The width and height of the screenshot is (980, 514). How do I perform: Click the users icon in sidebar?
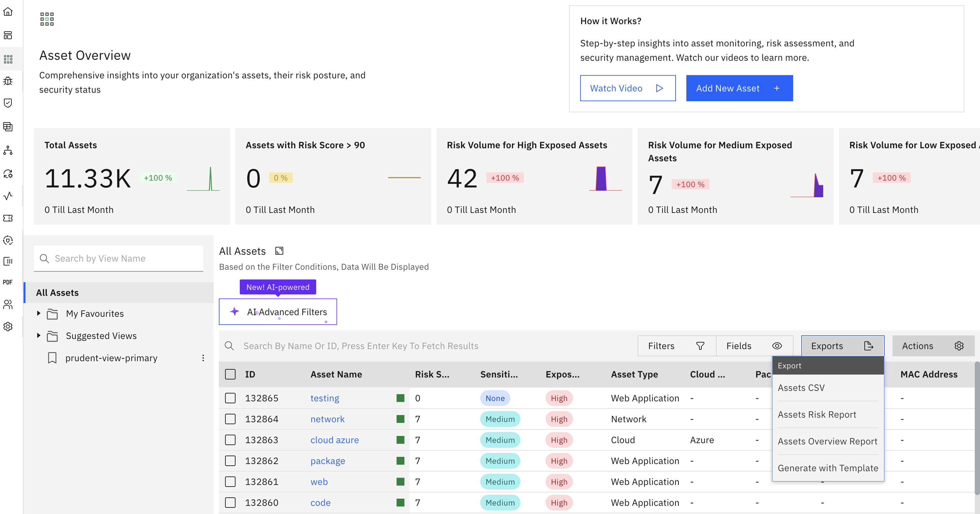pyautogui.click(x=8, y=304)
